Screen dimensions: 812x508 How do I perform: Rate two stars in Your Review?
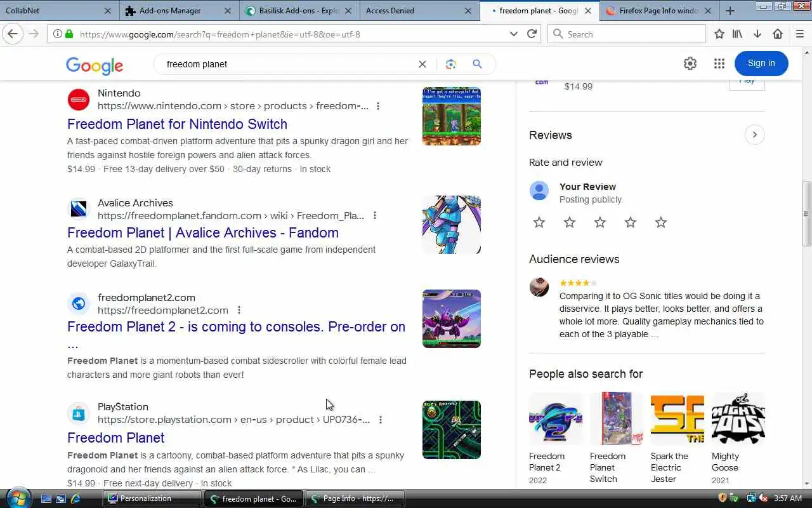(570, 222)
